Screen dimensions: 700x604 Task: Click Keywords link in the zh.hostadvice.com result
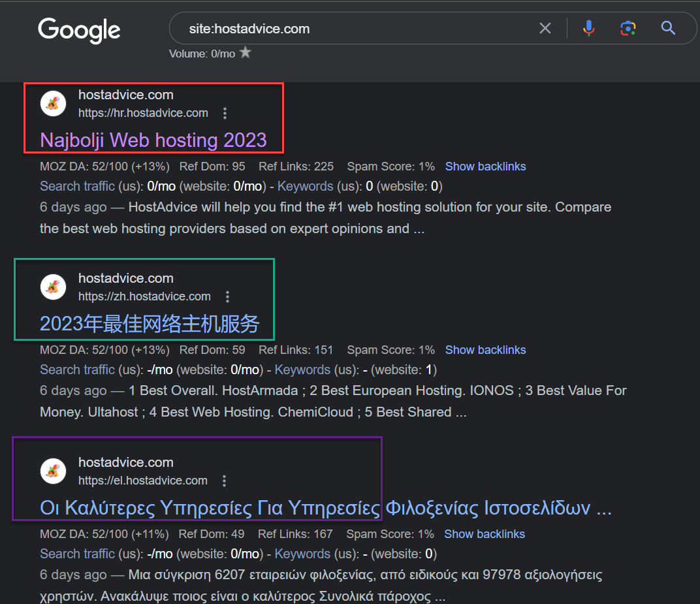tap(302, 370)
